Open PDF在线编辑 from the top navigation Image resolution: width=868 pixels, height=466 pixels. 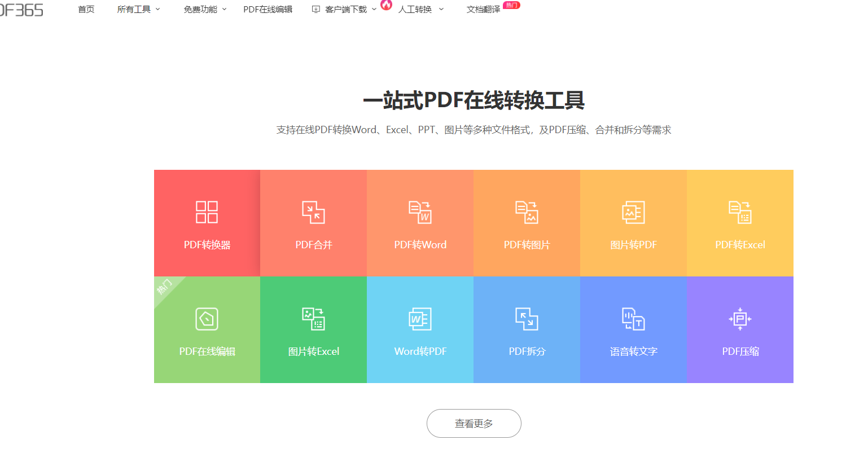tap(268, 10)
